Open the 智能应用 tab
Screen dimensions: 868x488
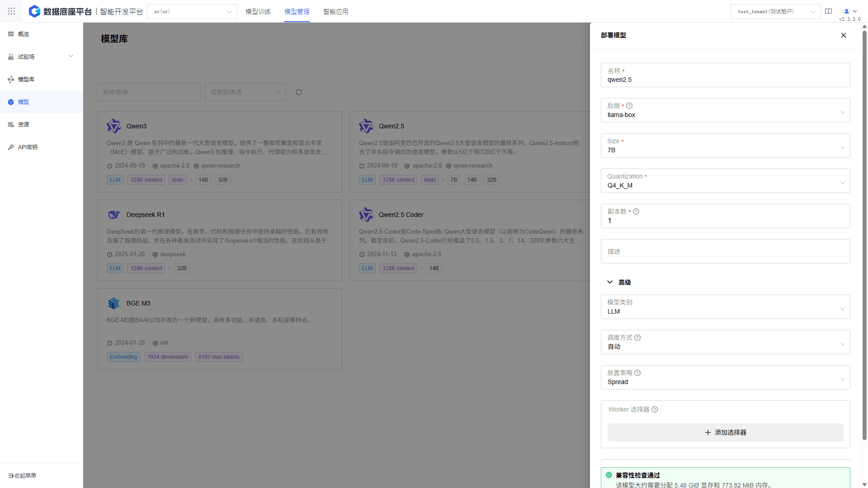[335, 12]
